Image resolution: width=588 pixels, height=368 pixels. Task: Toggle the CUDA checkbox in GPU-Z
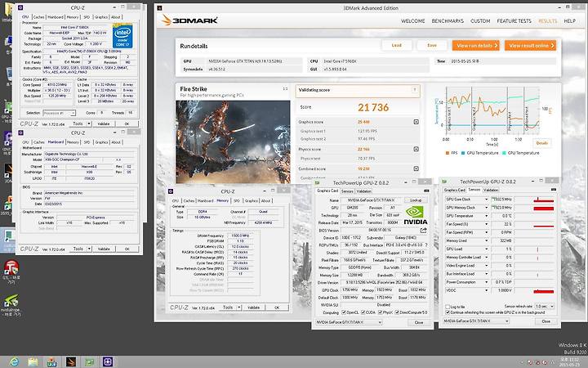[x=363, y=312]
